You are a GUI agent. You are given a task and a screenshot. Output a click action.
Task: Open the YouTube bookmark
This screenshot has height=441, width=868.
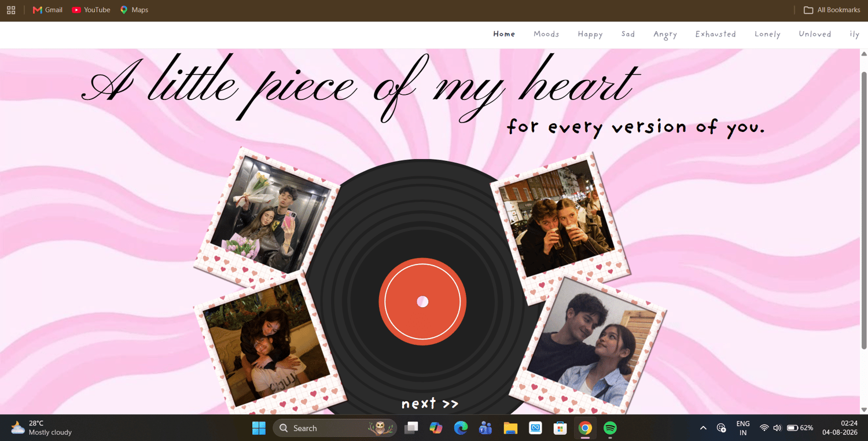(91, 10)
